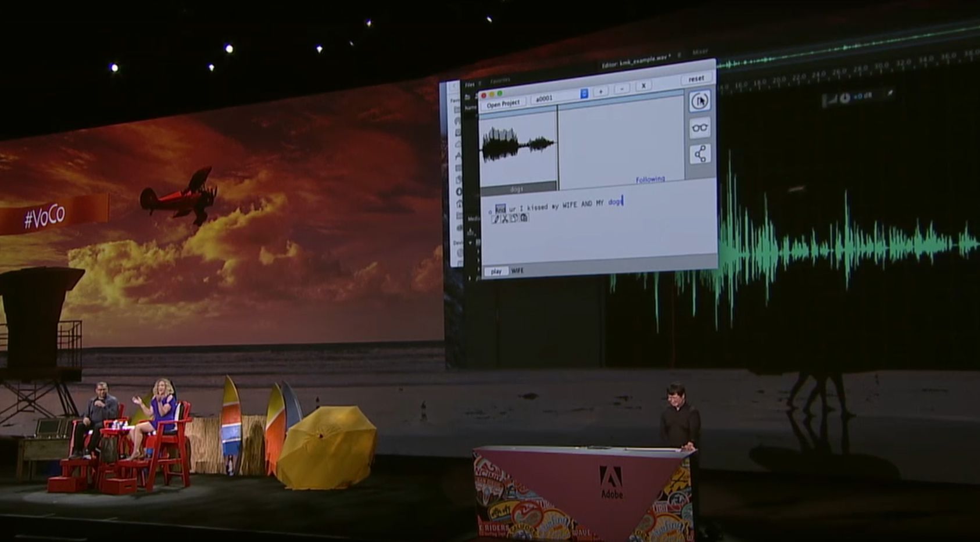Click the highlighted word And in transcript
Image resolution: width=980 pixels, height=542 pixels.
[x=500, y=209]
